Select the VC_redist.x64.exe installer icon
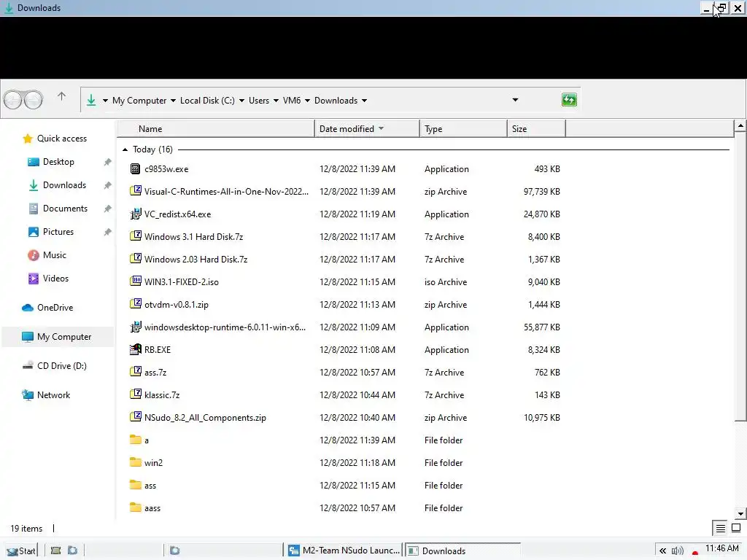 pyautogui.click(x=135, y=214)
